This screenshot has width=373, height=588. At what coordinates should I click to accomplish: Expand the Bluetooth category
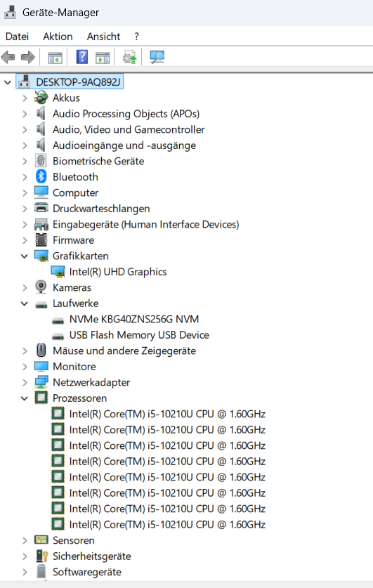(x=25, y=176)
